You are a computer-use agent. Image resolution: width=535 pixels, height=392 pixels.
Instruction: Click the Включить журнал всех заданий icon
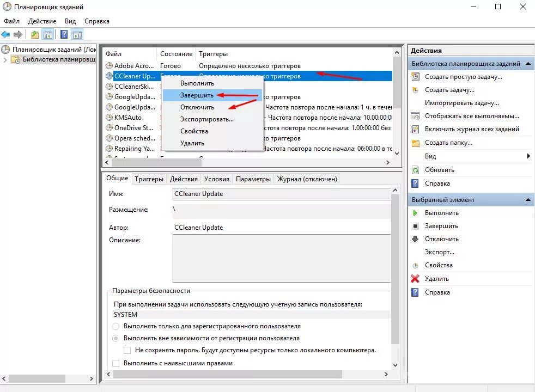415,129
